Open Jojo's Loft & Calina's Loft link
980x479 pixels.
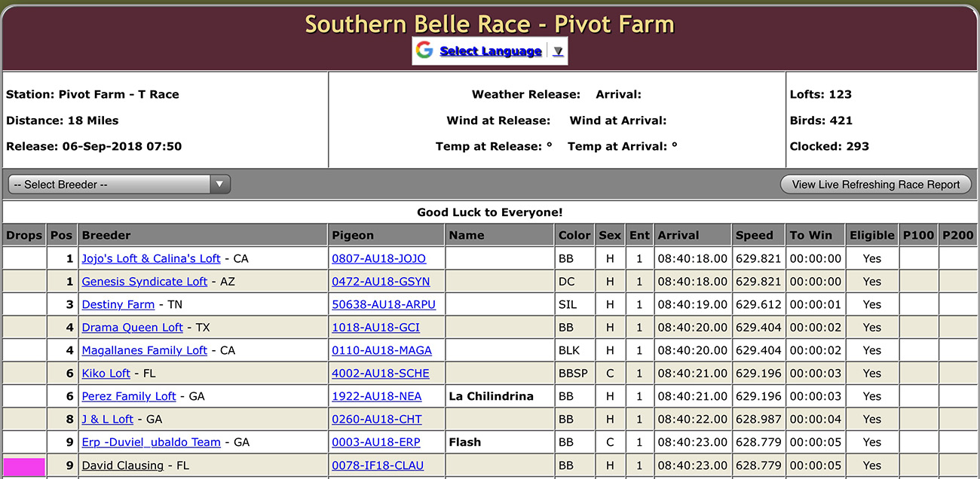click(151, 259)
